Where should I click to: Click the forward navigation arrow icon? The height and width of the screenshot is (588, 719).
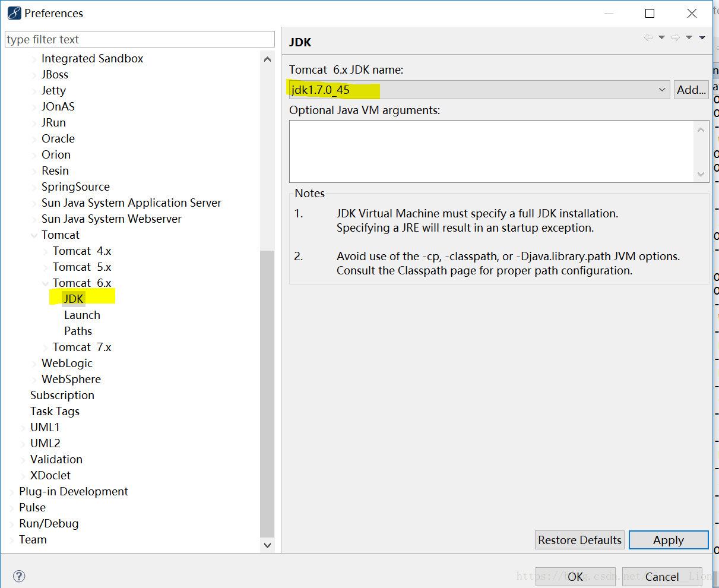[676, 37]
